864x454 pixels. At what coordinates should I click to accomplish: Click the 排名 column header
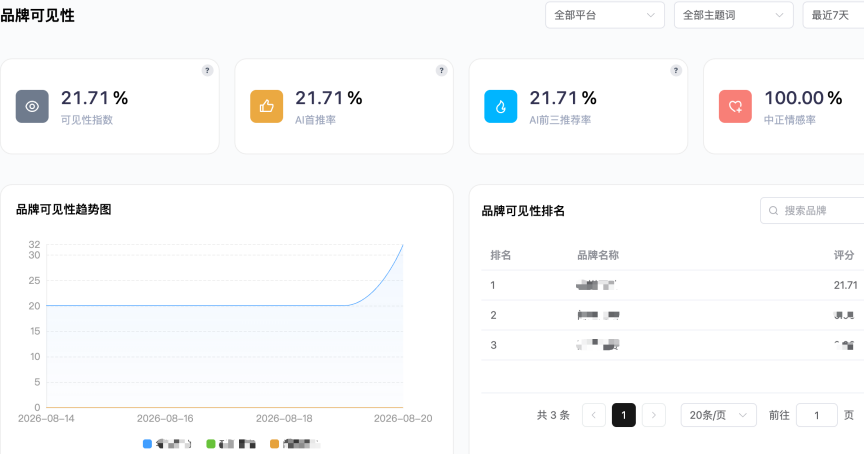pyautogui.click(x=501, y=255)
